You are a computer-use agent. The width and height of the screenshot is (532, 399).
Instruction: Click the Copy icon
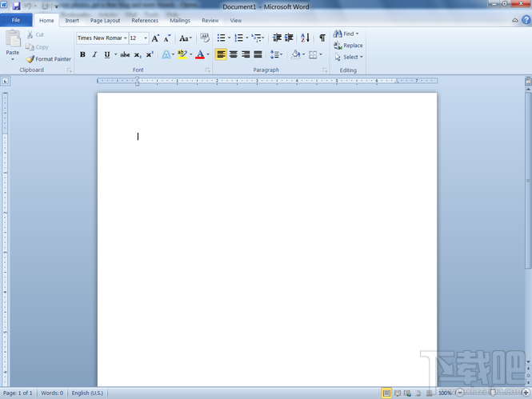(x=30, y=47)
